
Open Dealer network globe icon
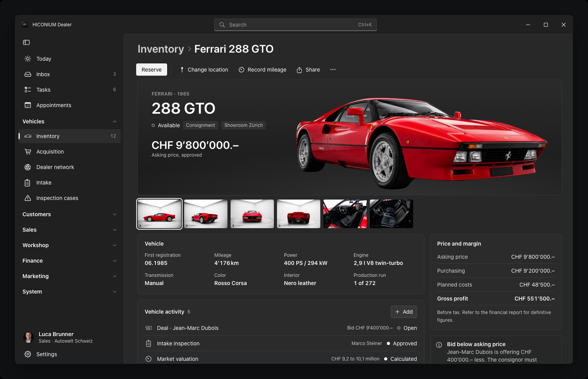[x=28, y=167]
